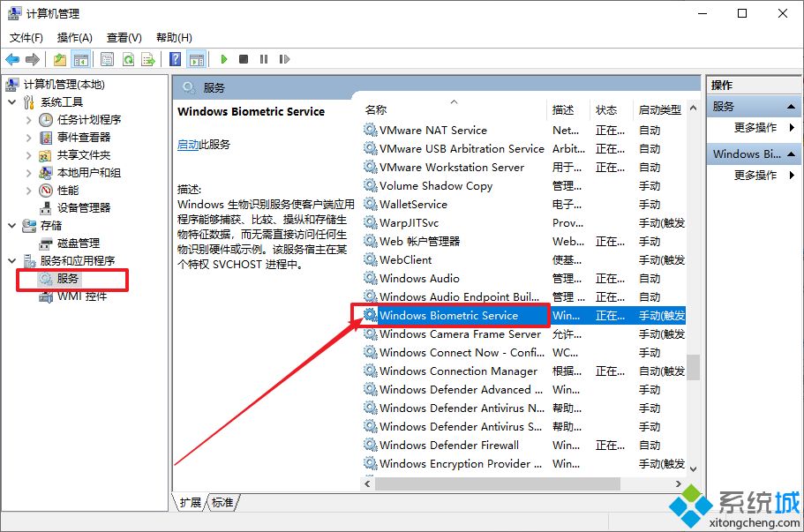Open the 文件(F) menu
Image resolution: width=804 pixels, height=532 pixels.
point(26,37)
